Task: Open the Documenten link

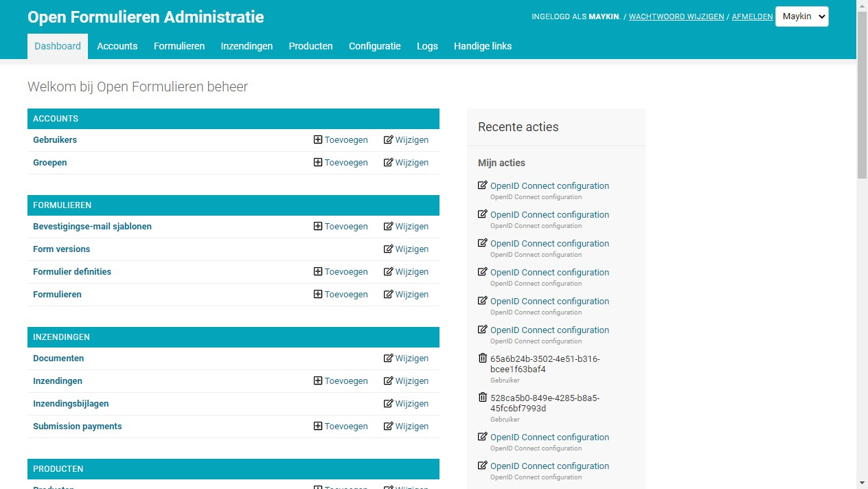Action: (x=58, y=358)
